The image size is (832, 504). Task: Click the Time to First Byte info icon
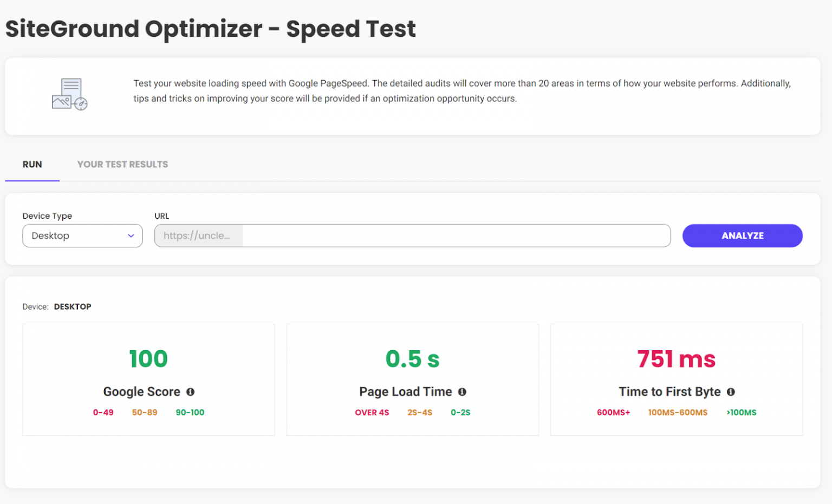731,391
